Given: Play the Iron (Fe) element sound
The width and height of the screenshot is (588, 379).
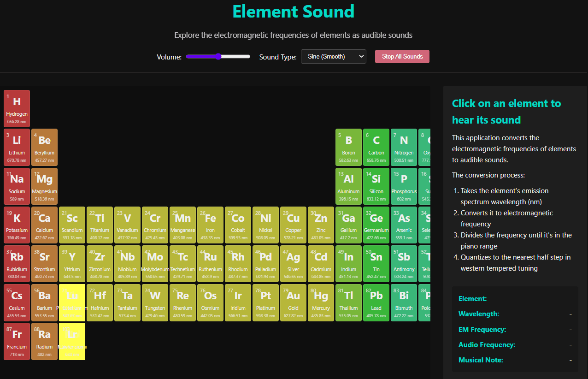Looking at the screenshot, I should [210, 225].
